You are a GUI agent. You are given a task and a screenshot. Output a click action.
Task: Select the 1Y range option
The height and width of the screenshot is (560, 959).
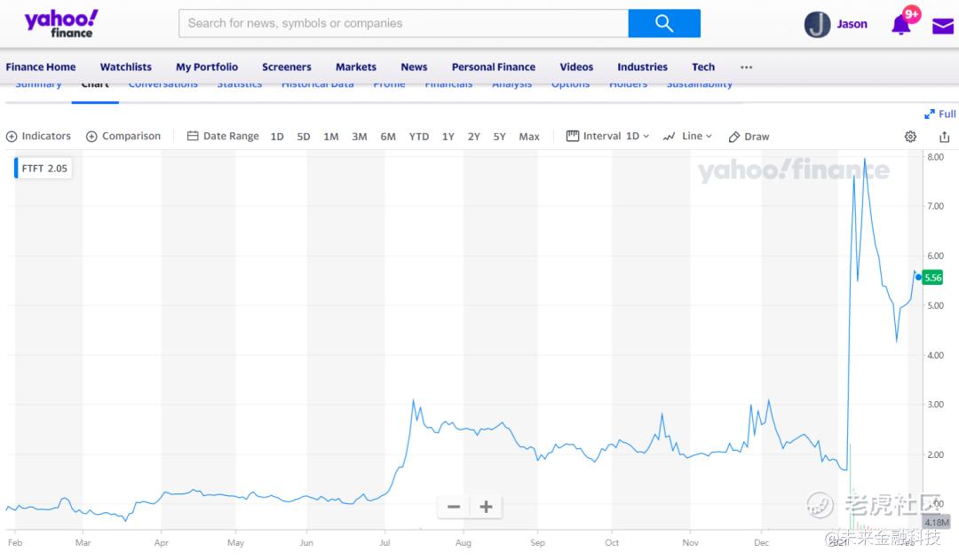[x=448, y=137]
